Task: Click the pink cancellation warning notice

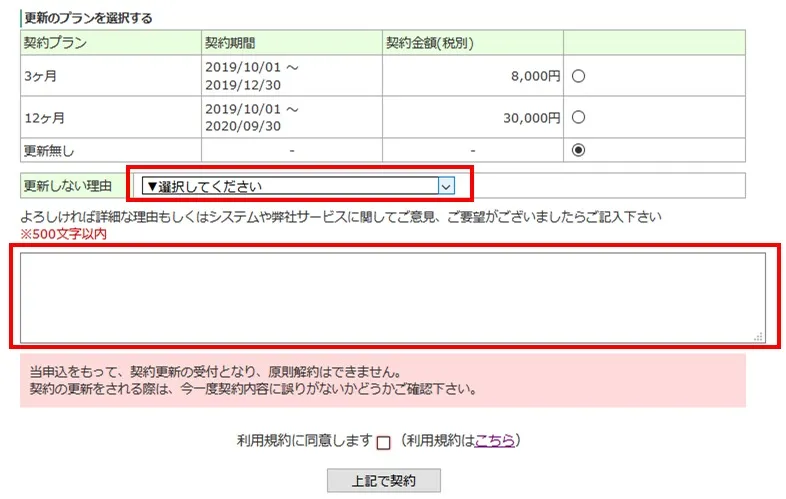Action: pyautogui.click(x=382, y=379)
